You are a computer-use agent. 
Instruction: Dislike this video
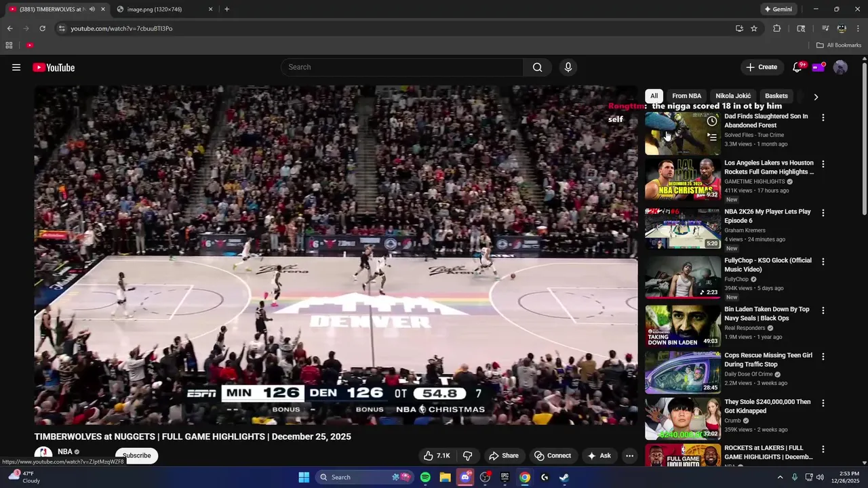pos(467,455)
